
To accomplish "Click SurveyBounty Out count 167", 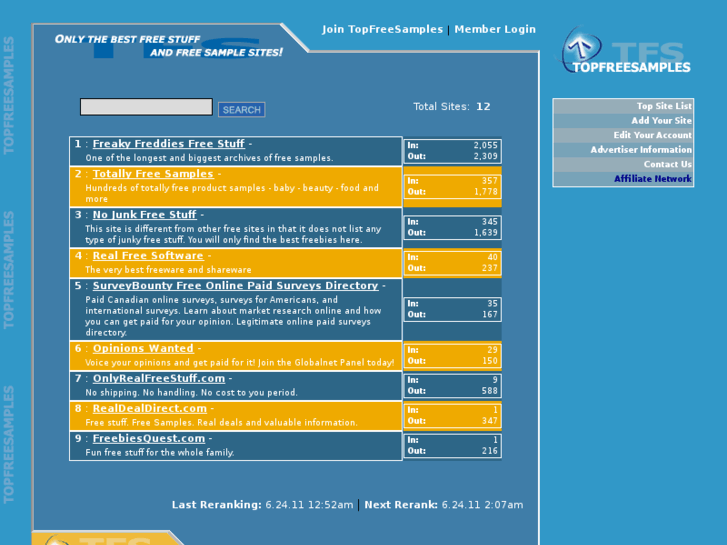I will click(x=490, y=314).
